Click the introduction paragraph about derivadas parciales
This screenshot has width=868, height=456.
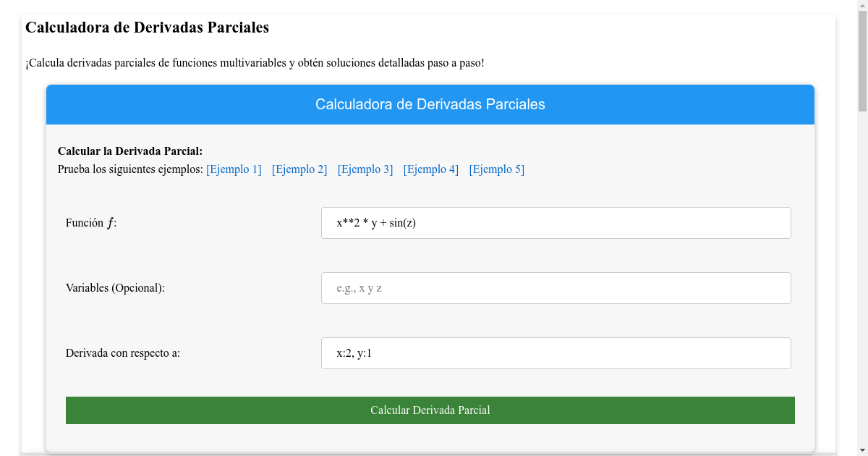(x=253, y=62)
